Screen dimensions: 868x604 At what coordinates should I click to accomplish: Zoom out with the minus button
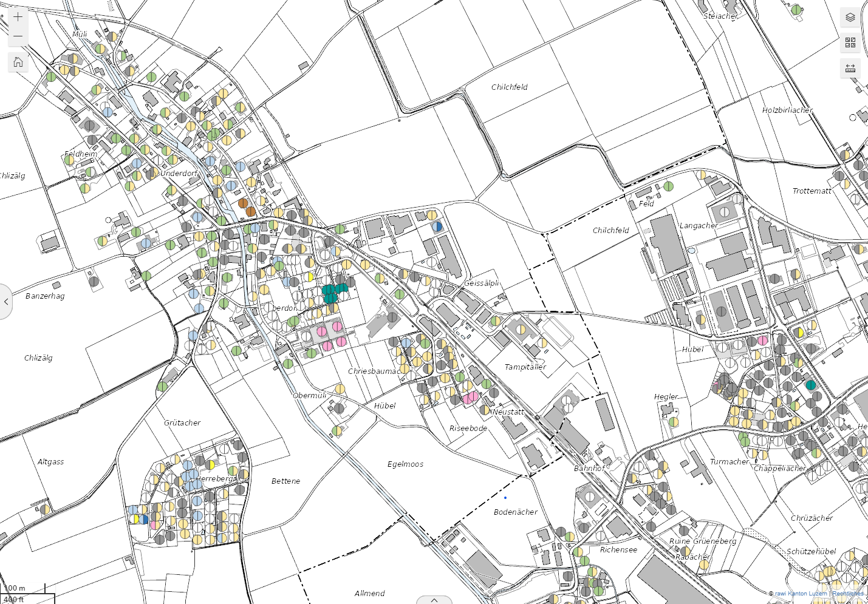pos(18,36)
